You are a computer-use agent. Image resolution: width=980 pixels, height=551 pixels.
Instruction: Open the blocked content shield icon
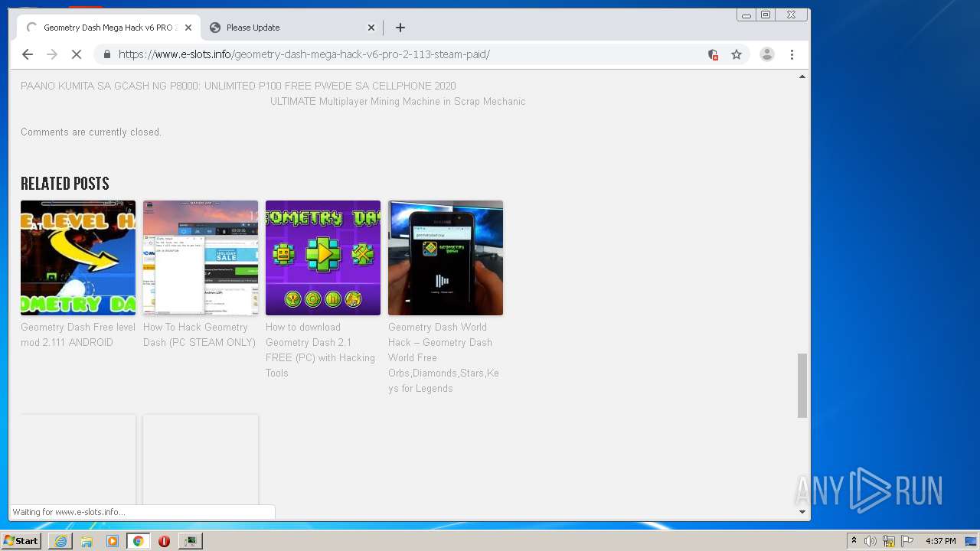click(x=713, y=54)
